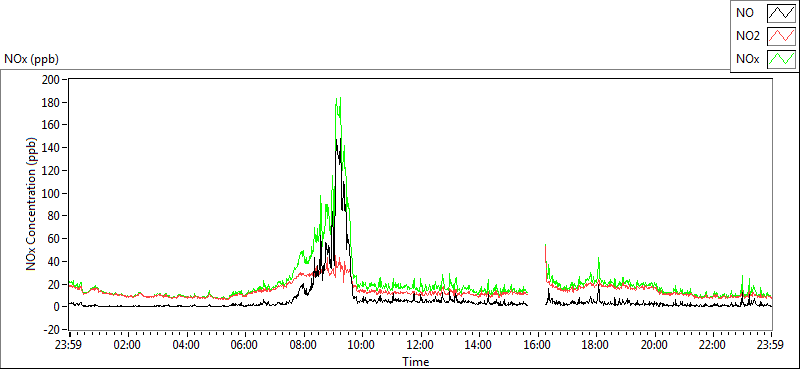Click the 100 Y-axis tick label

[x=52, y=193]
